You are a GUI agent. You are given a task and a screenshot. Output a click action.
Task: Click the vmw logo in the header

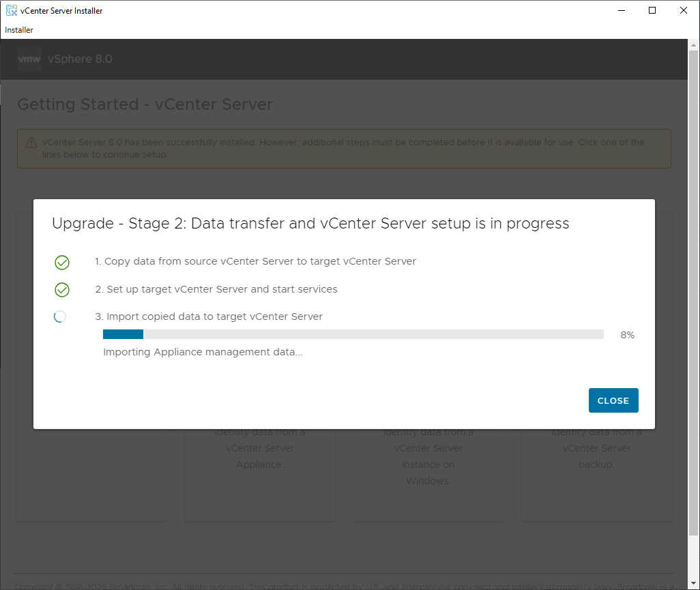click(x=29, y=59)
